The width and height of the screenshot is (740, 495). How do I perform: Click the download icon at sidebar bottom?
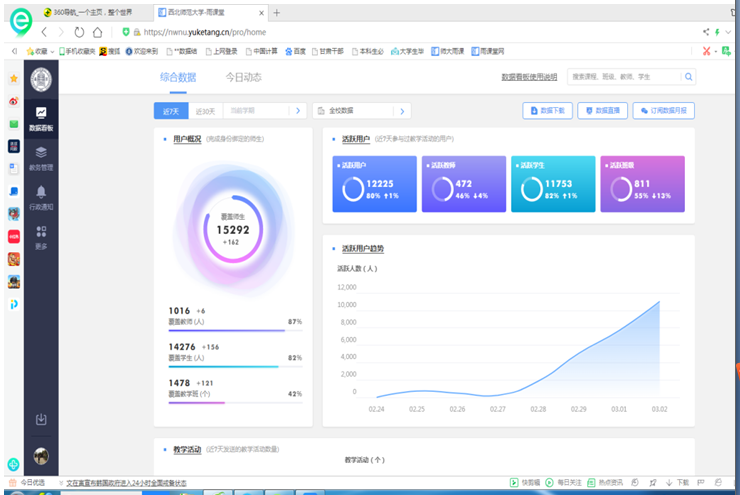point(41,419)
